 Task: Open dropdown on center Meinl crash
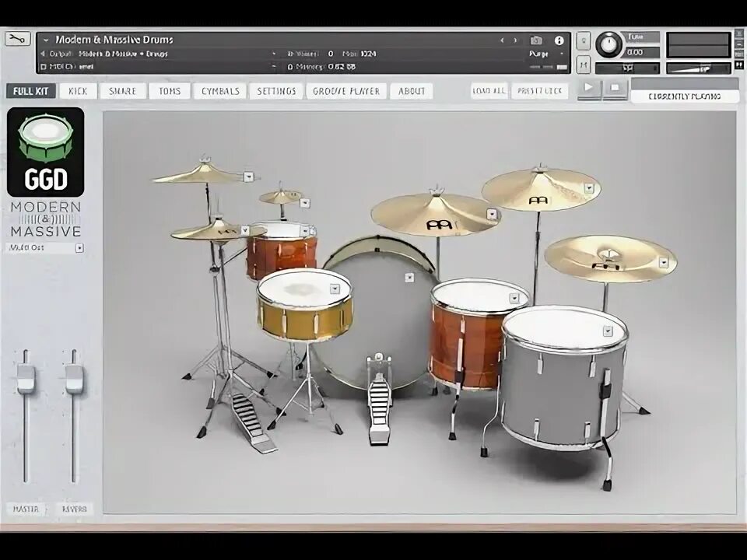pyautogui.click(x=492, y=215)
